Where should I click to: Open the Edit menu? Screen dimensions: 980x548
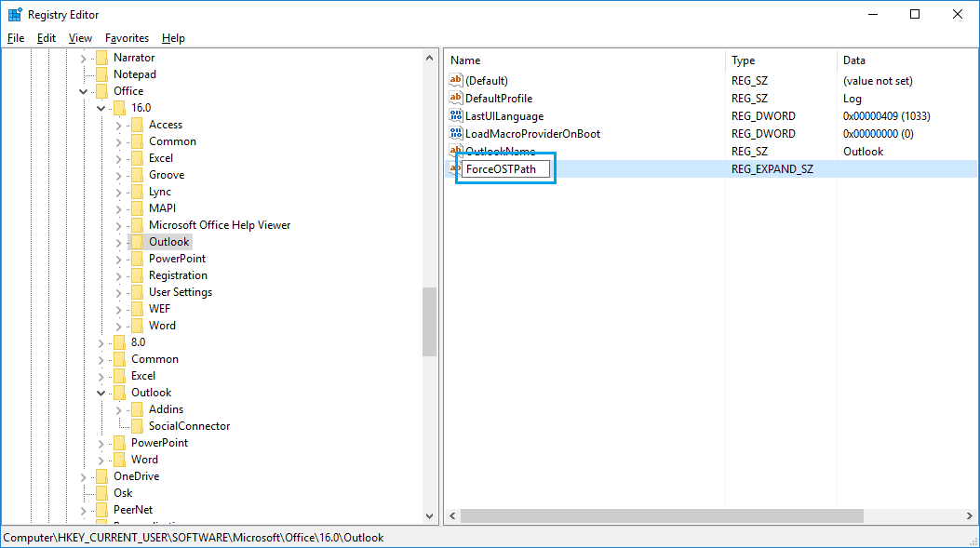47,38
